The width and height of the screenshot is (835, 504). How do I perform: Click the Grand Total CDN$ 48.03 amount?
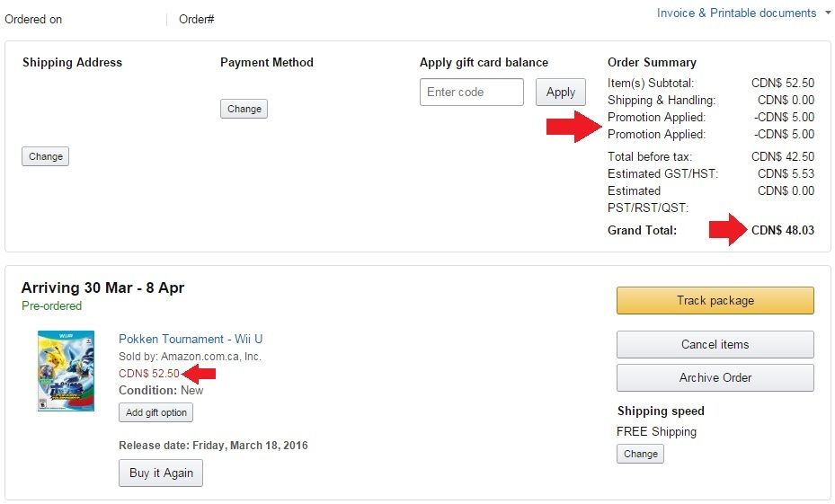pyautogui.click(x=783, y=230)
